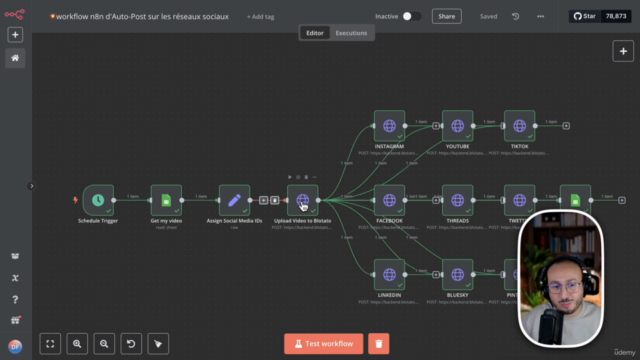Click the Share button

[x=447, y=16]
